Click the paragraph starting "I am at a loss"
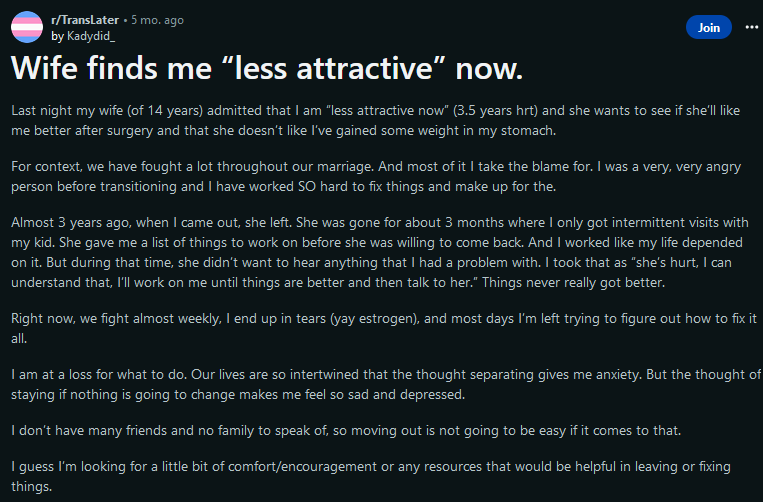 [x=378, y=384]
